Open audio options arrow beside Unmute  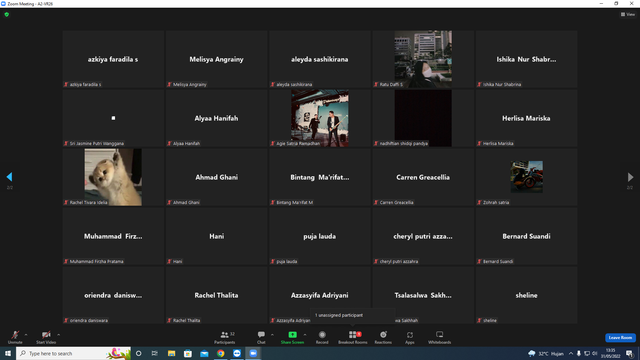tap(26, 335)
